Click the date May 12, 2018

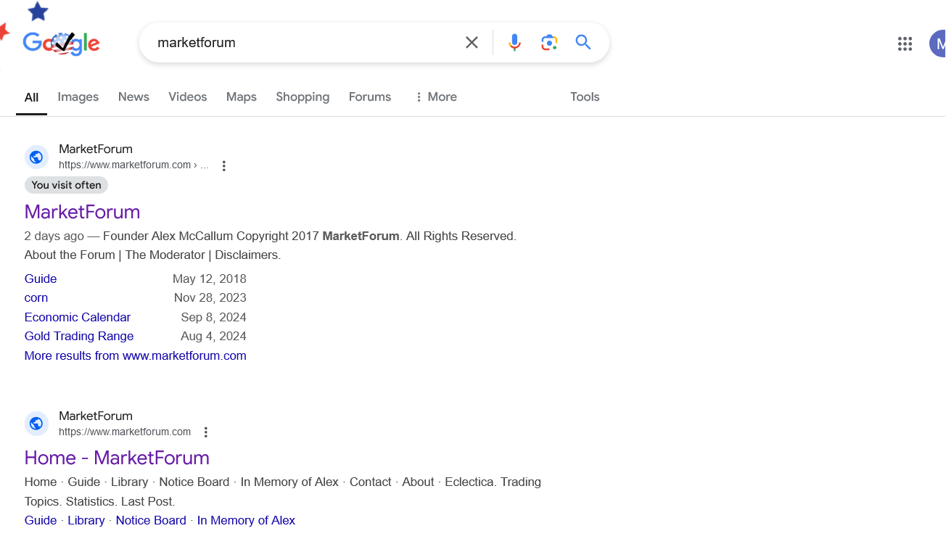[210, 279]
